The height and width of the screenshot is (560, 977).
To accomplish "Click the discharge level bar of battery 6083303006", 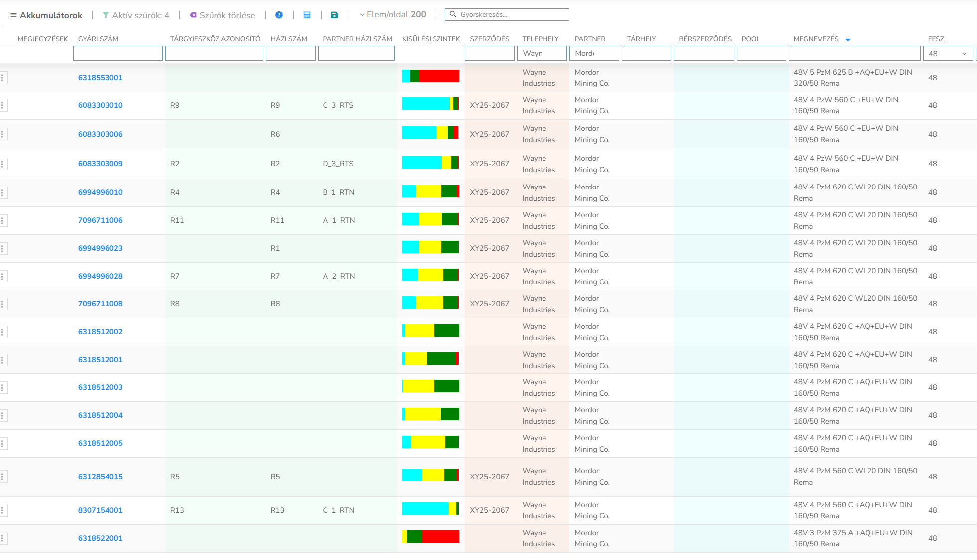I will 431,134.
